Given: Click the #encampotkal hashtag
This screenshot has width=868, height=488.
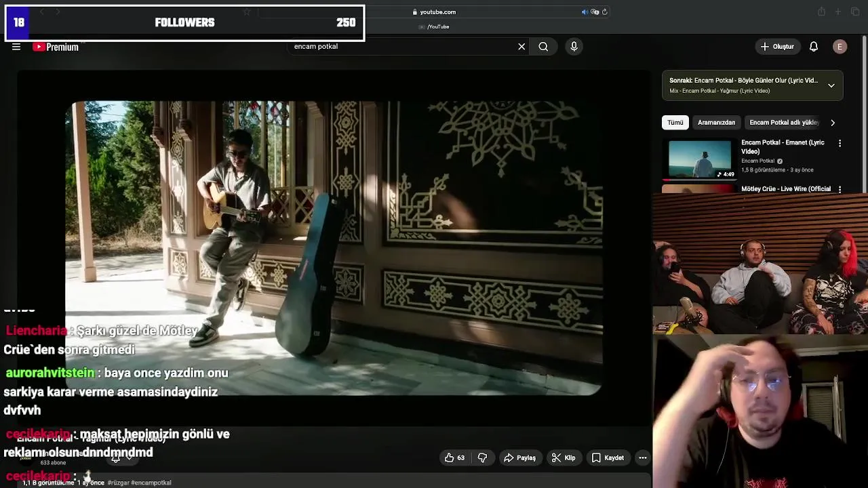Looking at the screenshot, I should [x=151, y=483].
